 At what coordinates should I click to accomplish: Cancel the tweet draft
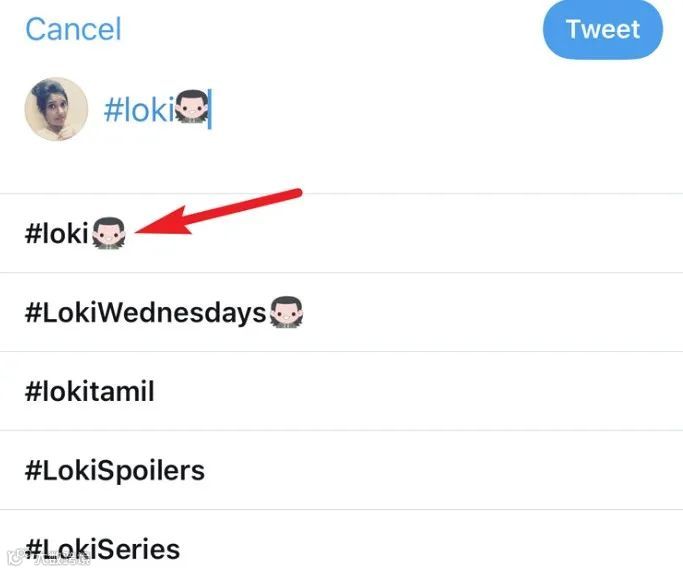coord(73,29)
